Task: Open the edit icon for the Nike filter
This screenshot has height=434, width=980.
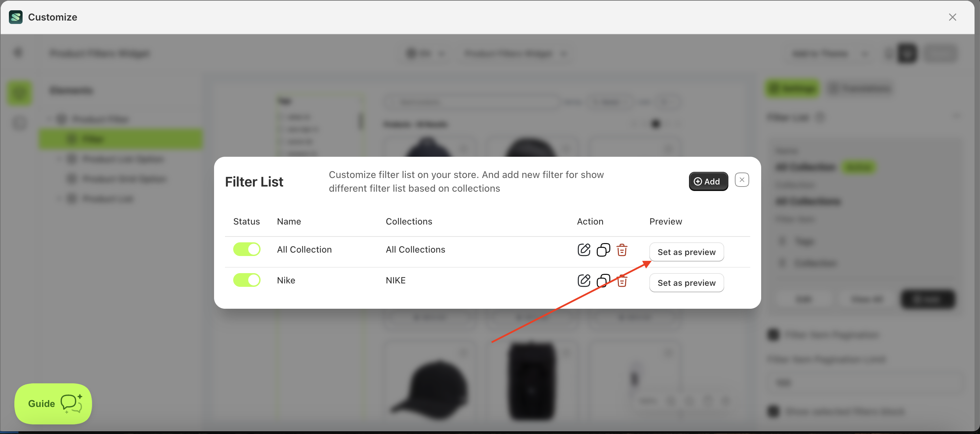Action: [584, 281]
